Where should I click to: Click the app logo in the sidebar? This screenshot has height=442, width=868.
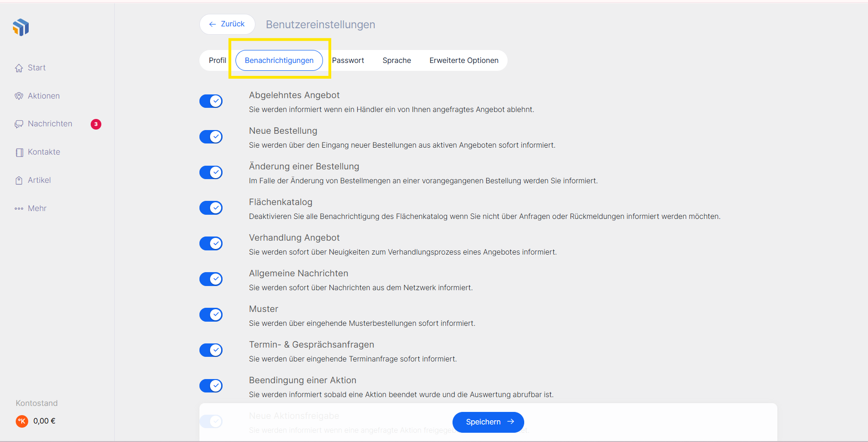[21, 27]
